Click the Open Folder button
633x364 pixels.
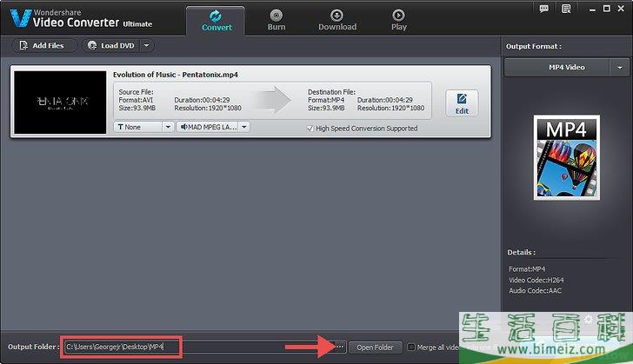375,347
